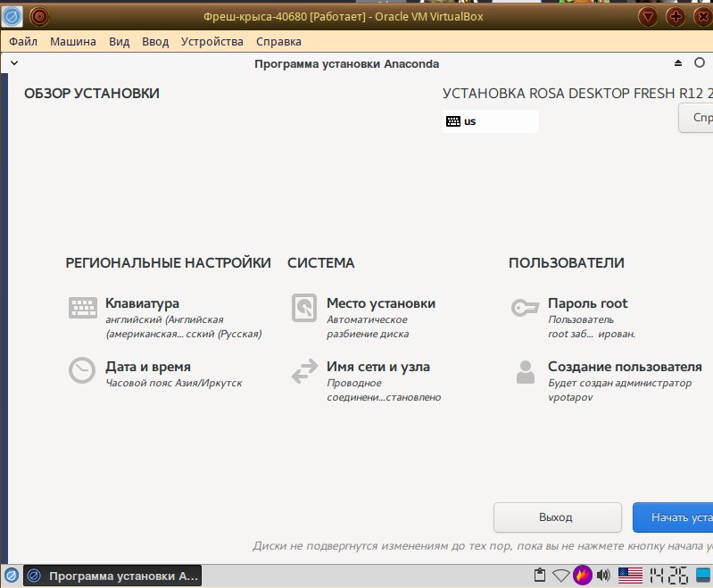Click the Пароль root key icon
Viewport: 713px width, 588px height.
click(x=526, y=308)
